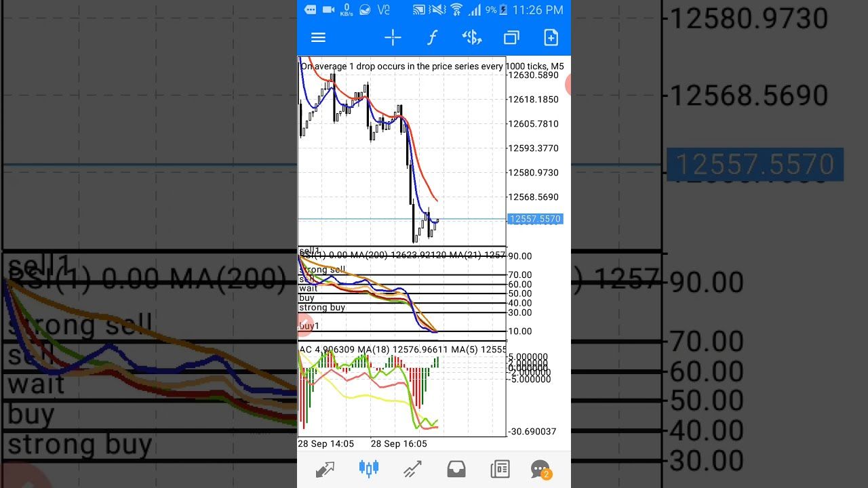Image resolution: width=868 pixels, height=488 pixels.
Task: Tap the symbol change currency icon
Action: coord(471,38)
